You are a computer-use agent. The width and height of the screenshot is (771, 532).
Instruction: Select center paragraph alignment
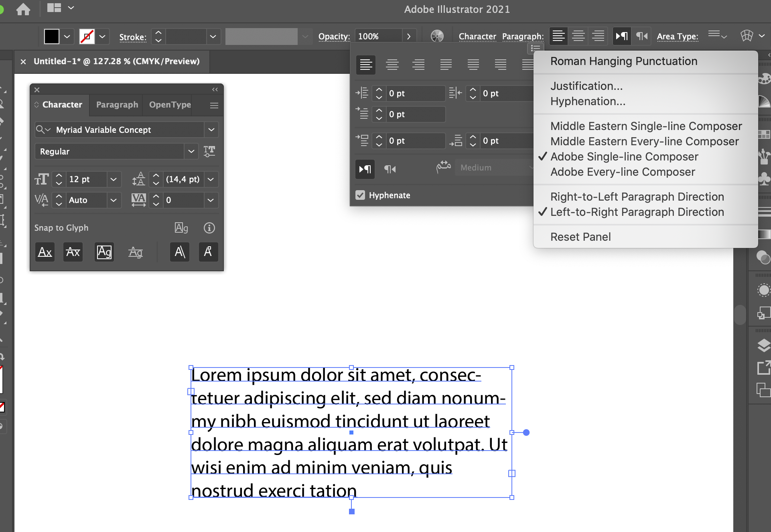(x=392, y=64)
